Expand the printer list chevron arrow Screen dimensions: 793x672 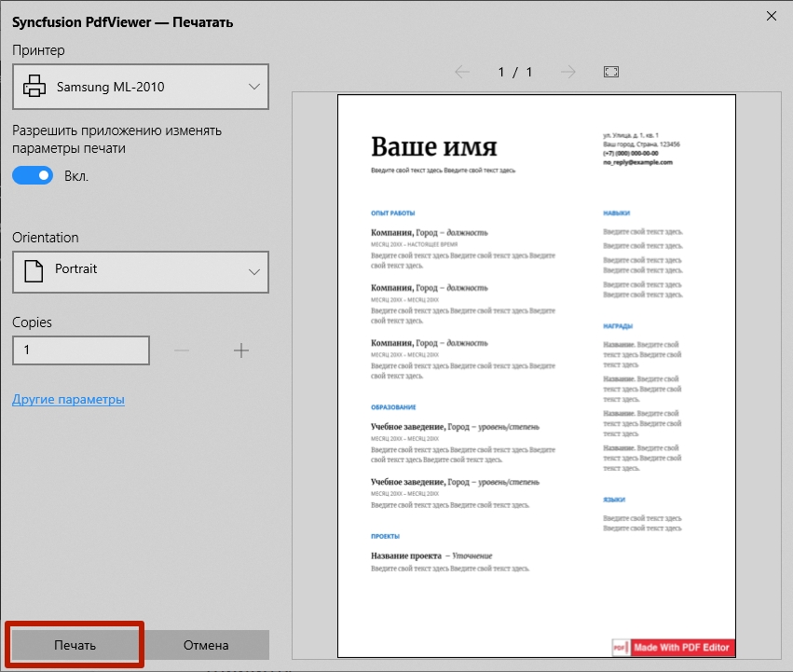click(254, 87)
